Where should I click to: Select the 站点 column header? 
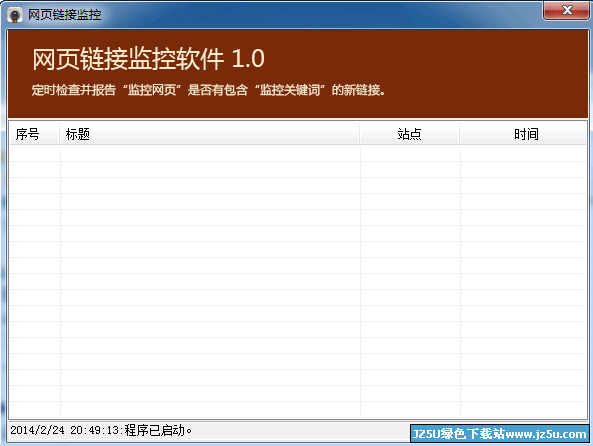pyautogui.click(x=410, y=134)
